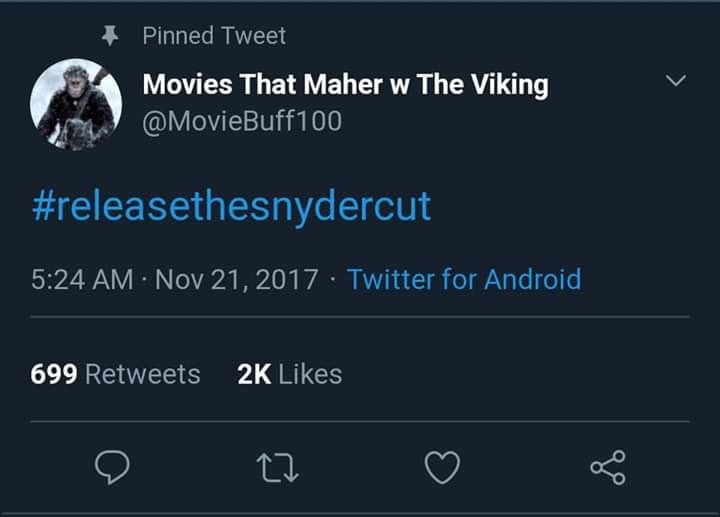Click the 2K like count number

pyautogui.click(x=254, y=374)
